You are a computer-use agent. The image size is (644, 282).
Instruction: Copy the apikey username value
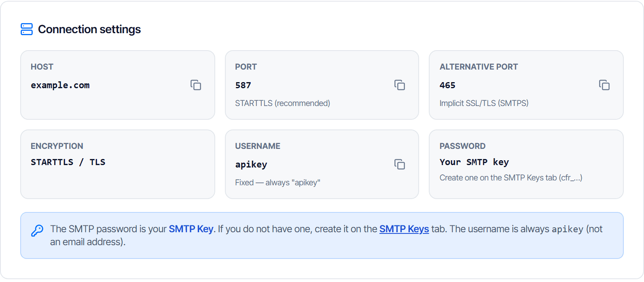click(400, 164)
